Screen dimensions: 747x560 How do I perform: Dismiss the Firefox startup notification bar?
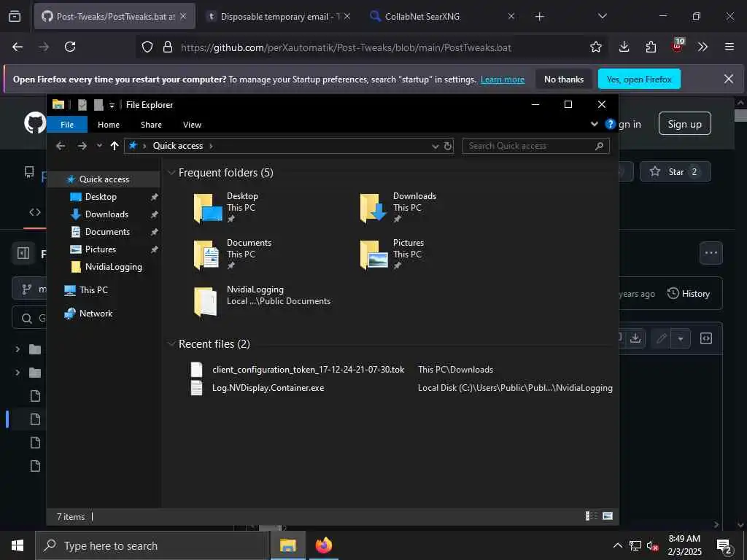[x=729, y=79]
